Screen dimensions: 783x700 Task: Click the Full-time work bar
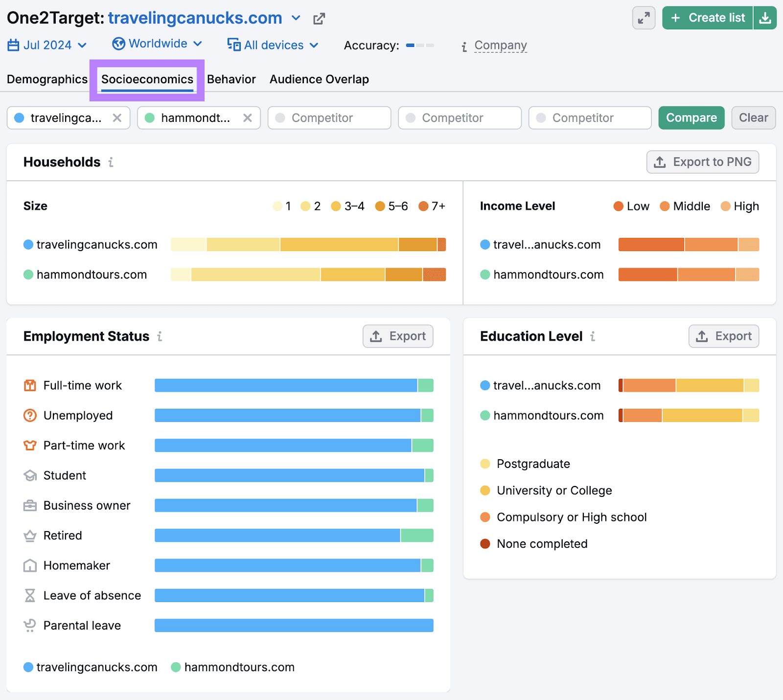pyautogui.click(x=294, y=386)
